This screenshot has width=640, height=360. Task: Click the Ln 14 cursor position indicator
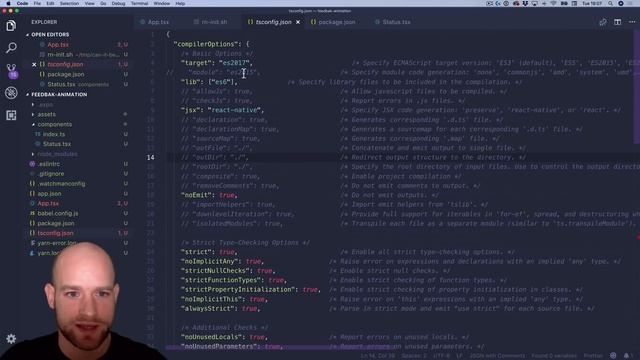click(x=377, y=356)
